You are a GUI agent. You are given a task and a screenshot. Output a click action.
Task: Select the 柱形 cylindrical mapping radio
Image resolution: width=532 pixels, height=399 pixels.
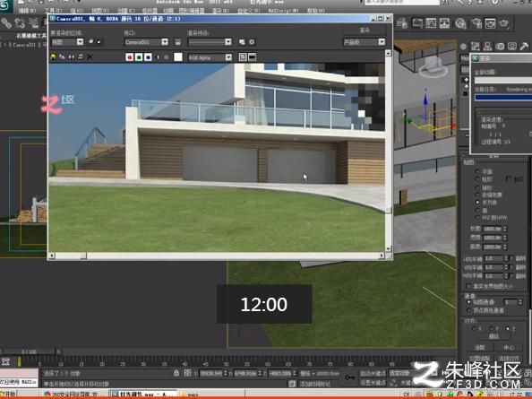pos(477,179)
